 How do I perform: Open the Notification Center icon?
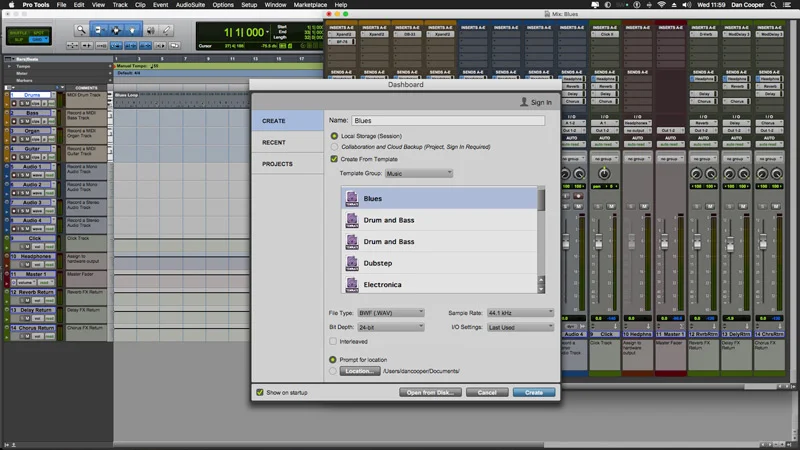click(788, 5)
